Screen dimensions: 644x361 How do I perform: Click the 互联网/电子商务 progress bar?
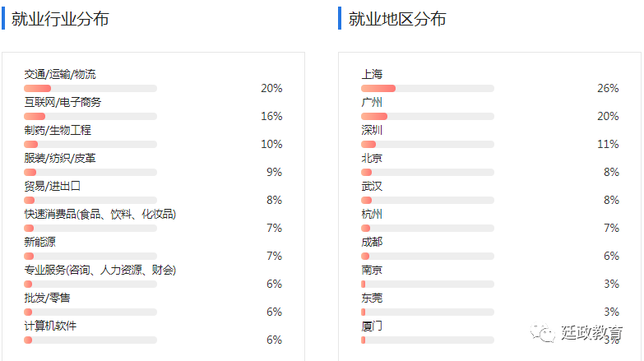tap(90, 116)
